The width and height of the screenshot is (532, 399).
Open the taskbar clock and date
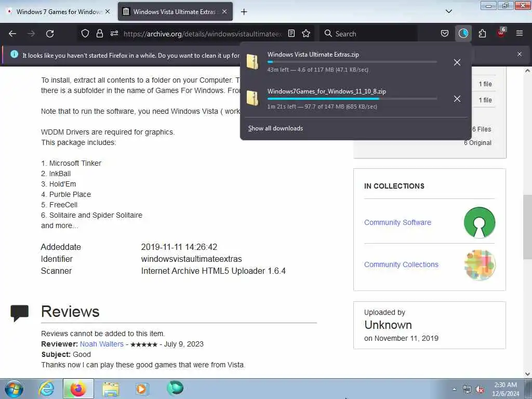tap(506, 389)
